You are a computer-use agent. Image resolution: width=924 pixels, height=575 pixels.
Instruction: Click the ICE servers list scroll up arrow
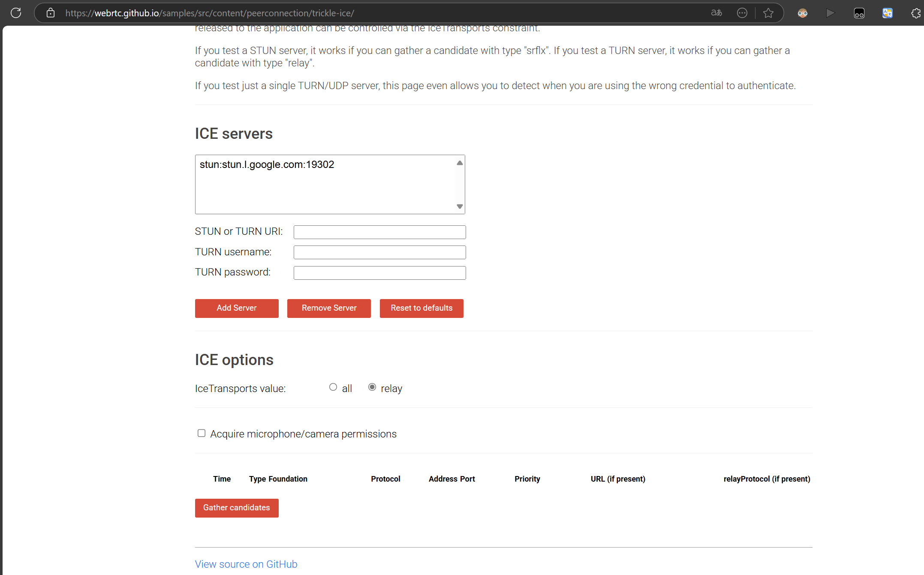(x=460, y=163)
